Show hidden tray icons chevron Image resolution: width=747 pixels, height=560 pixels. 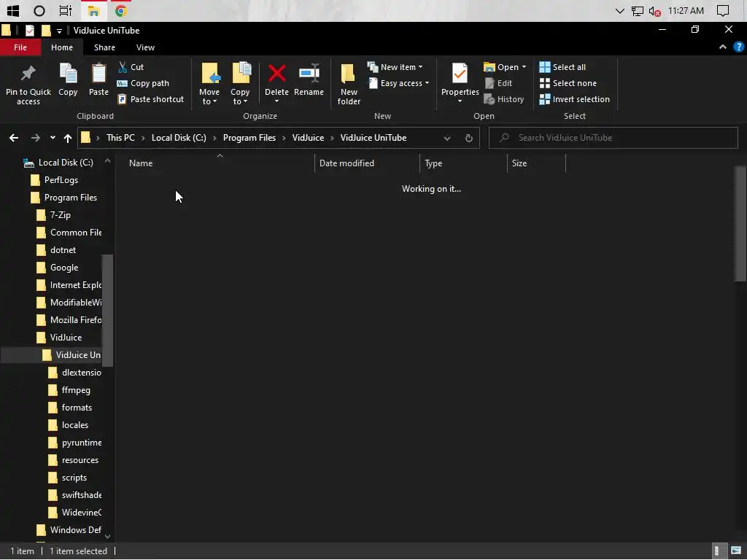point(620,10)
